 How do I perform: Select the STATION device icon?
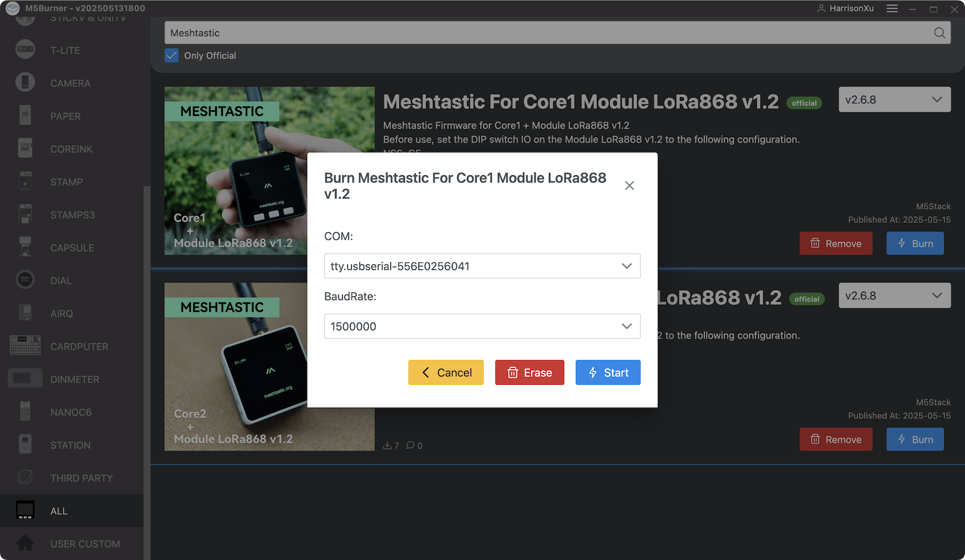tap(25, 445)
